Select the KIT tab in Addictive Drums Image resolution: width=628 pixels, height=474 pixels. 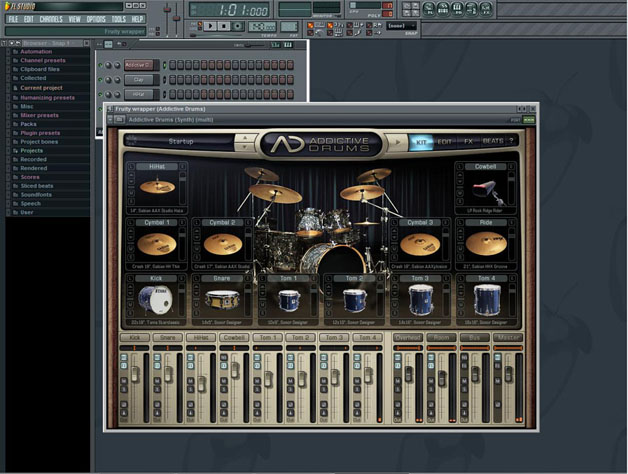coord(421,142)
